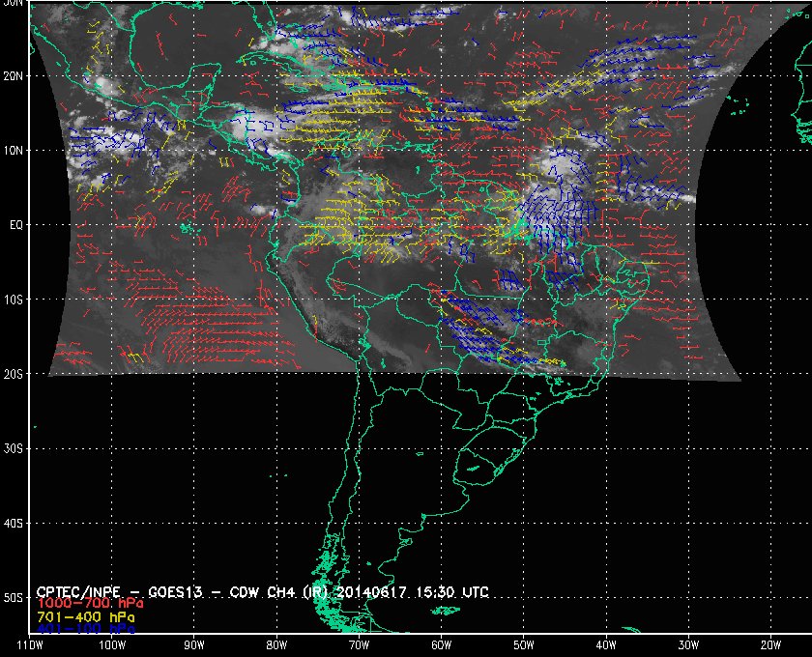Click the 10N latitude label
Screen dimensions: 812x657
pyautogui.click(x=14, y=151)
